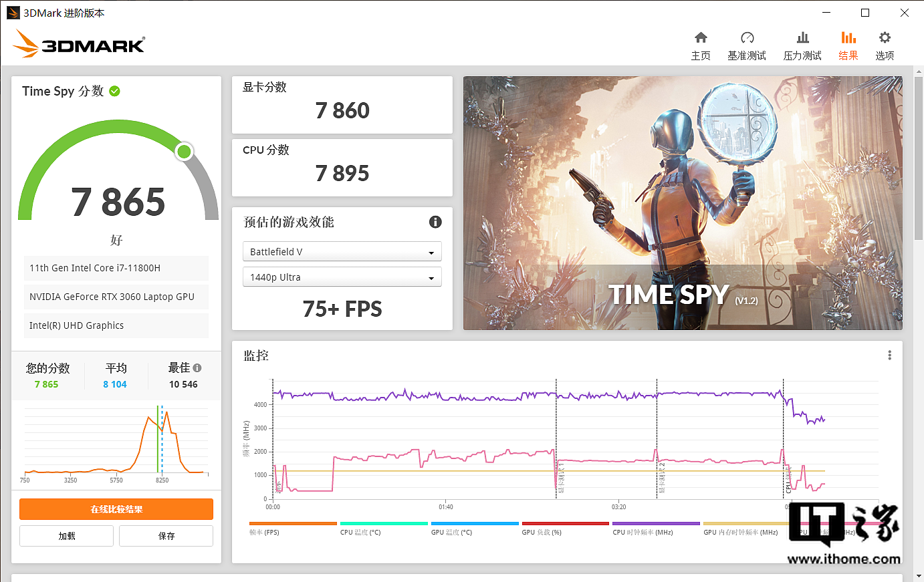Click the score distribution chart
The image size is (924, 582).
click(116, 441)
